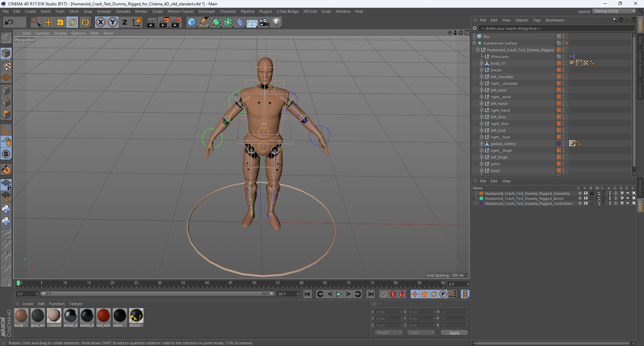Click the Make Editable icon
644x346 pixels.
click(x=6, y=38)
